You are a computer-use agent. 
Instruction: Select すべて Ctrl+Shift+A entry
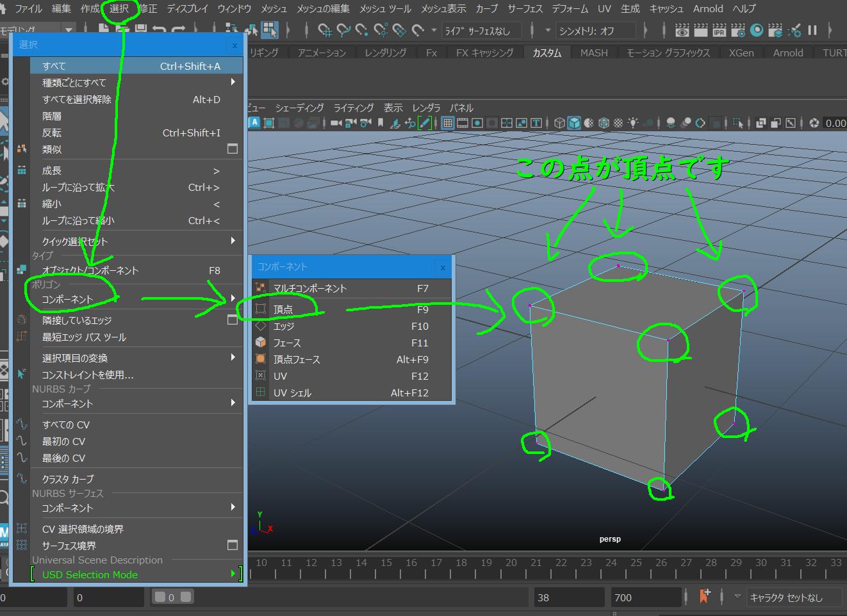click(x=136, y=65)
